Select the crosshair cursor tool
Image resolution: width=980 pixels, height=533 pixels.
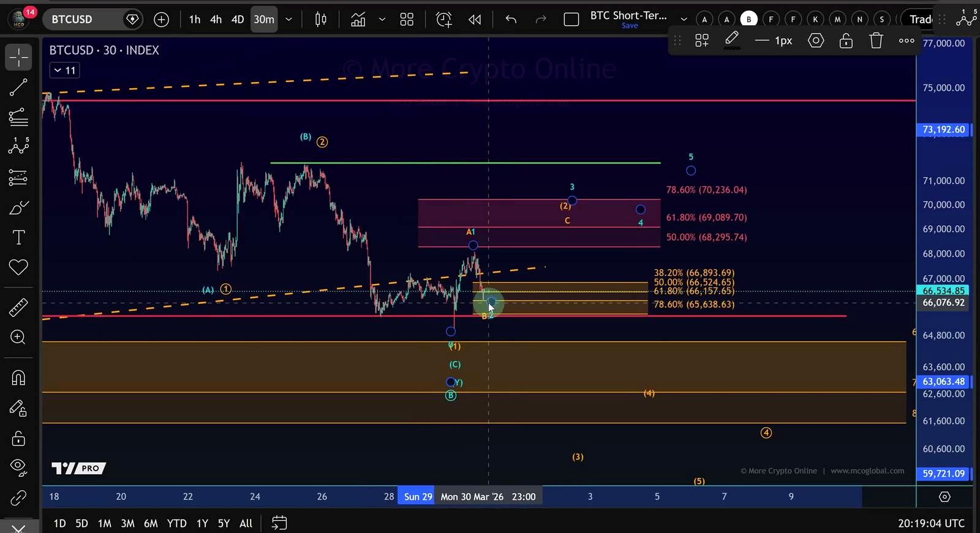(18, 58)
